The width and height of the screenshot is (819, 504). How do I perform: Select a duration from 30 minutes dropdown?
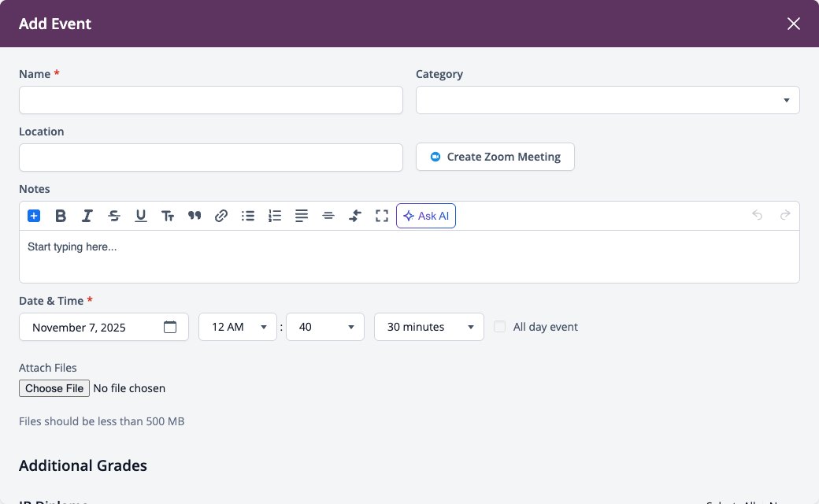429,327
